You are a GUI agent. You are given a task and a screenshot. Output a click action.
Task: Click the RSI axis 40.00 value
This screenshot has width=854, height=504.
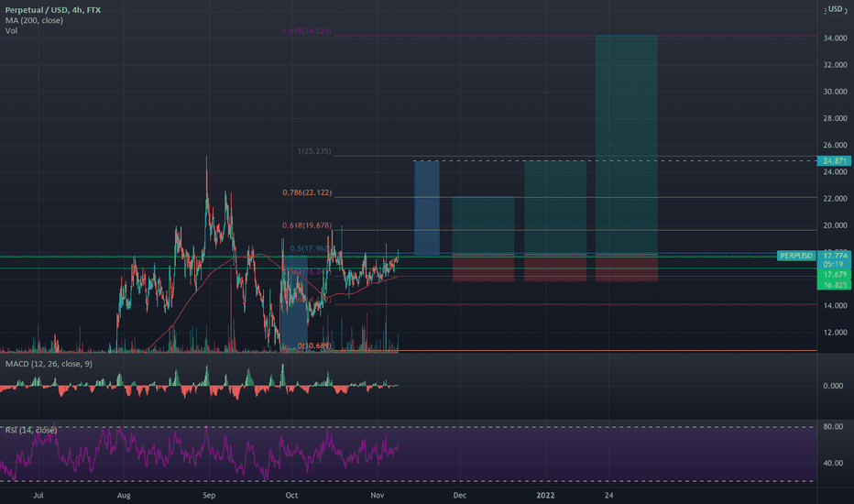tap(833, 463)
